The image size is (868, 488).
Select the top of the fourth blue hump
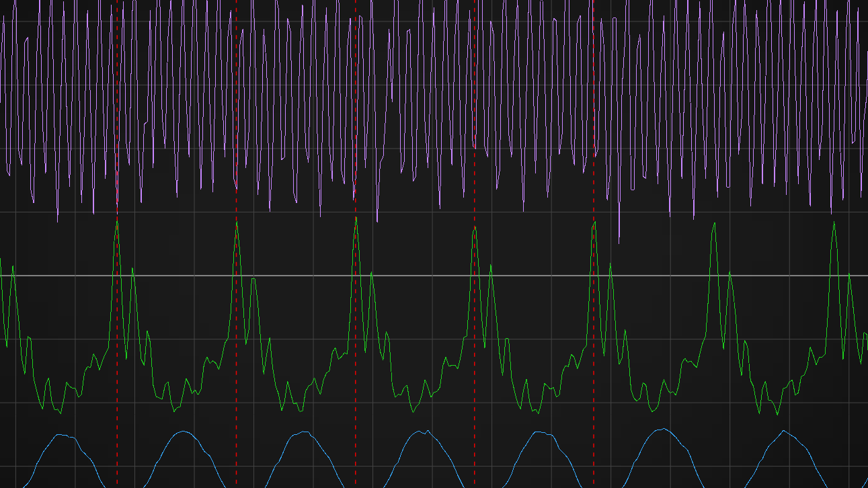click(x=422, y=431)
